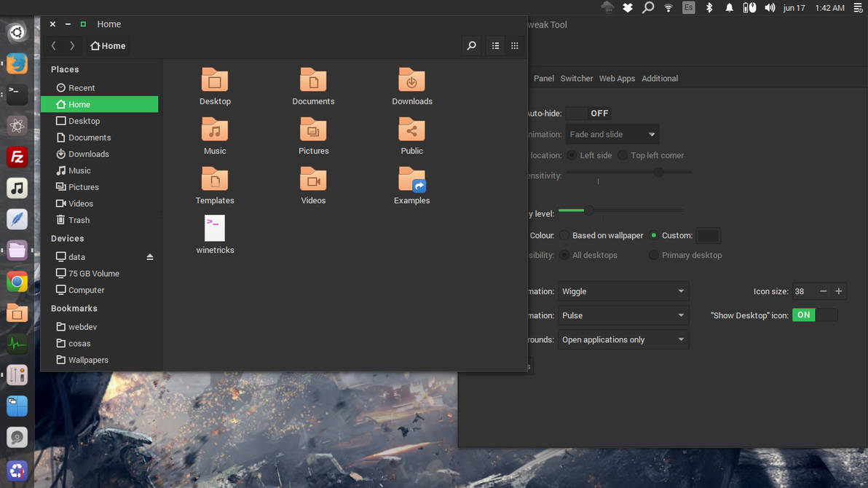The image size is (868, 488).
Task: Open Google Chrome from the dock
Action: point(17,282)
